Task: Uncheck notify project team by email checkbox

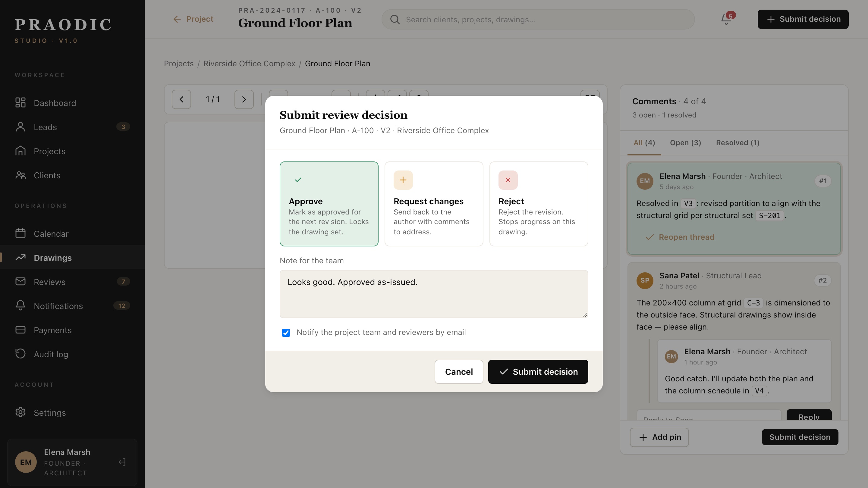Action: (x=286, y=333)
